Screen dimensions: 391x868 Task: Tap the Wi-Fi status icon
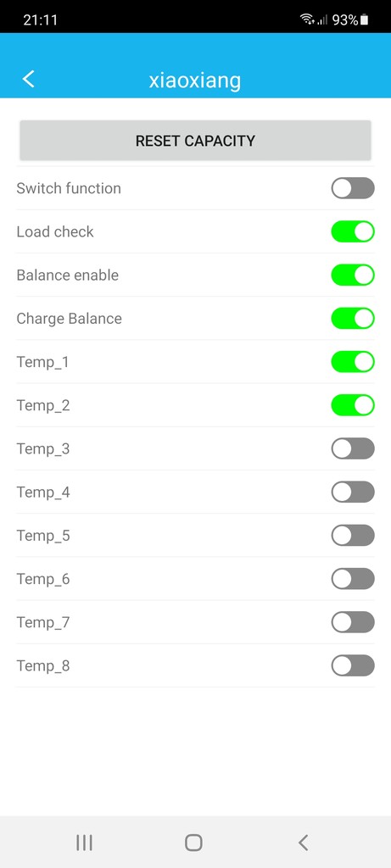tap(307, 20)
